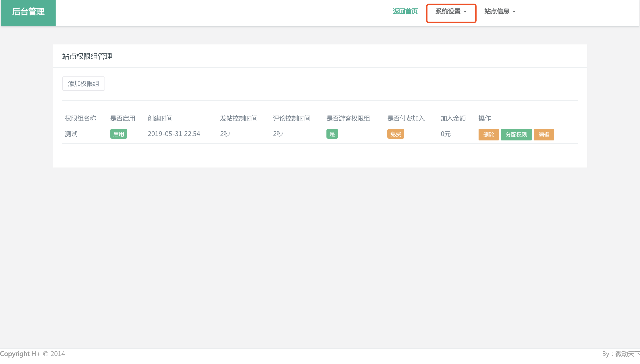Click the 权限组名称 column header

pyautogui.click(x=80, y=118)
